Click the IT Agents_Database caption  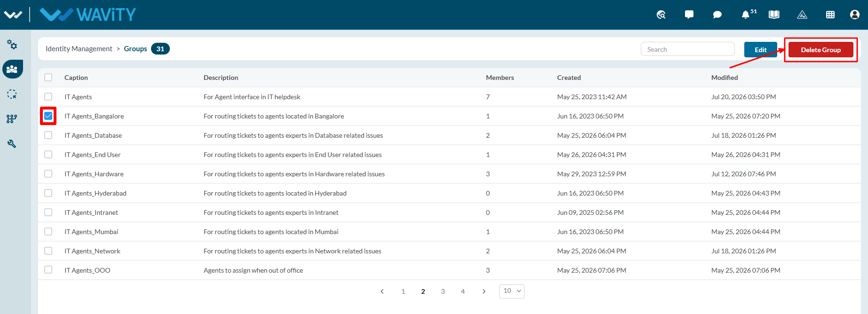(x=93, y=135)
